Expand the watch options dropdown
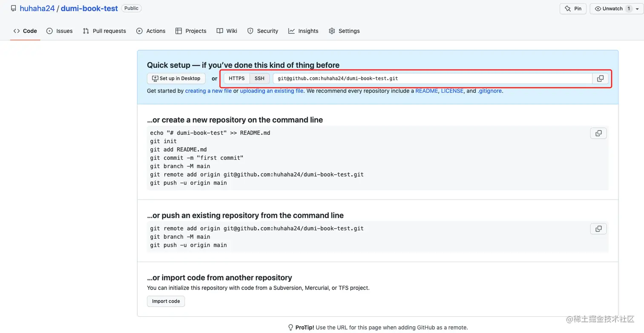Viewport: 644px width, 333px height. coord(636,8)
